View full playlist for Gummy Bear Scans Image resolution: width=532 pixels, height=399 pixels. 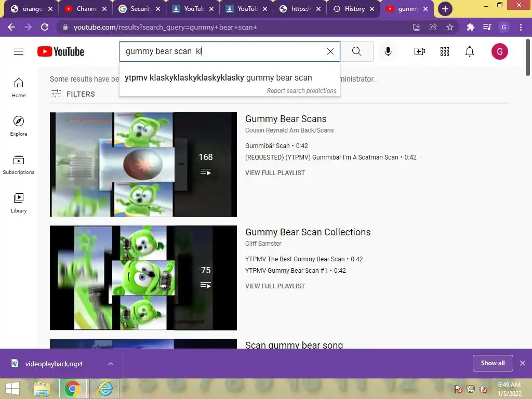[x=275, y=173]
